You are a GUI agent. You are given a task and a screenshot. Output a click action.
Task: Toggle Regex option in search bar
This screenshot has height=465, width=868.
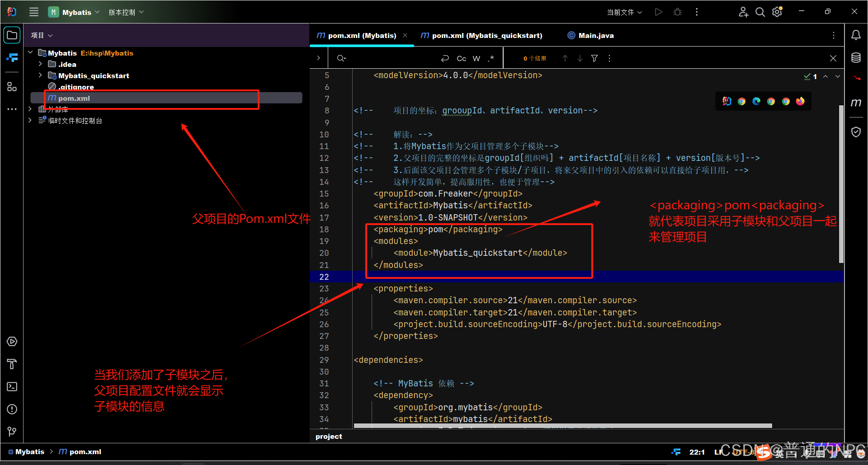(x=491, y=58)
